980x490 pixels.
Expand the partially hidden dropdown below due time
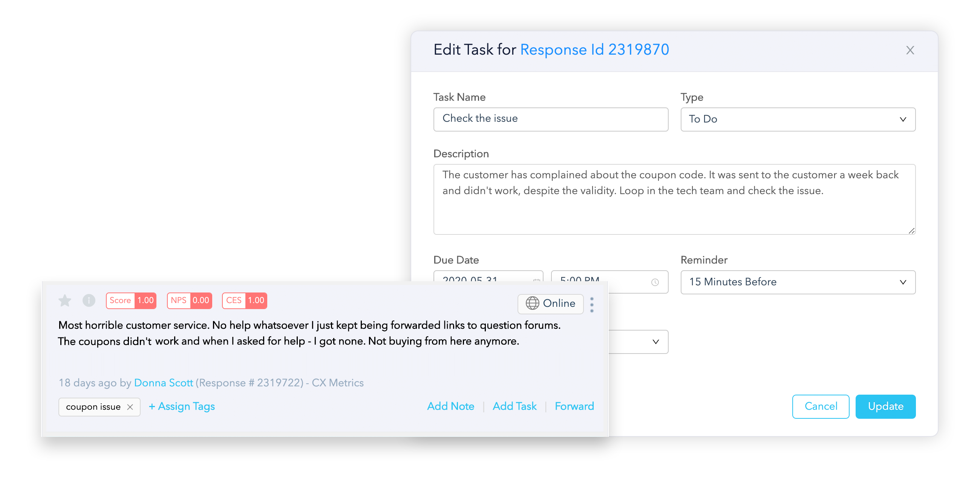(638, 341)
